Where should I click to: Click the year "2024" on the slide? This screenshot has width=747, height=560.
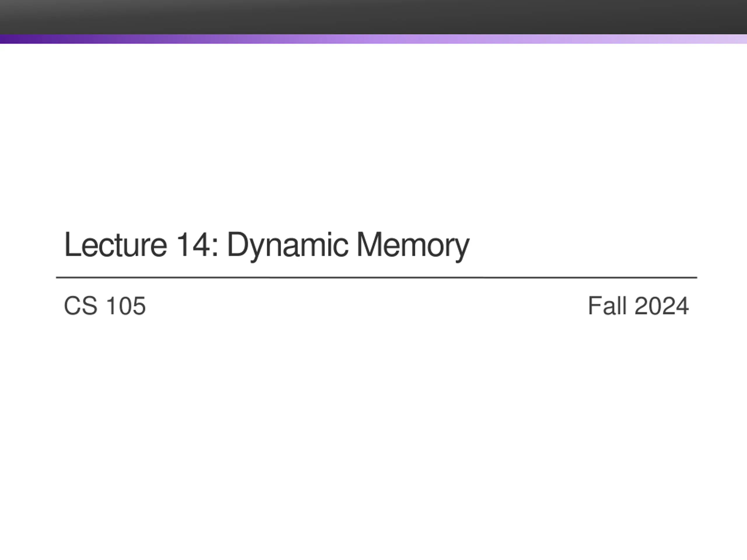662,306
